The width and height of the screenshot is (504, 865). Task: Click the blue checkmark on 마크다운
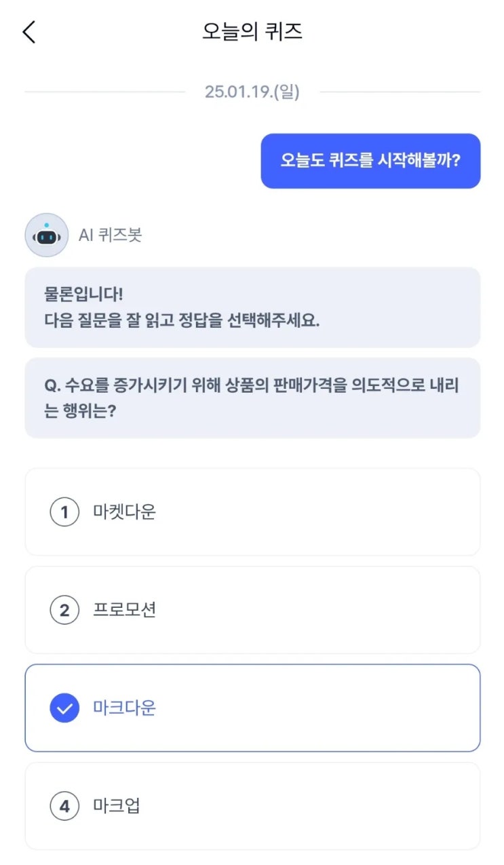64,708
